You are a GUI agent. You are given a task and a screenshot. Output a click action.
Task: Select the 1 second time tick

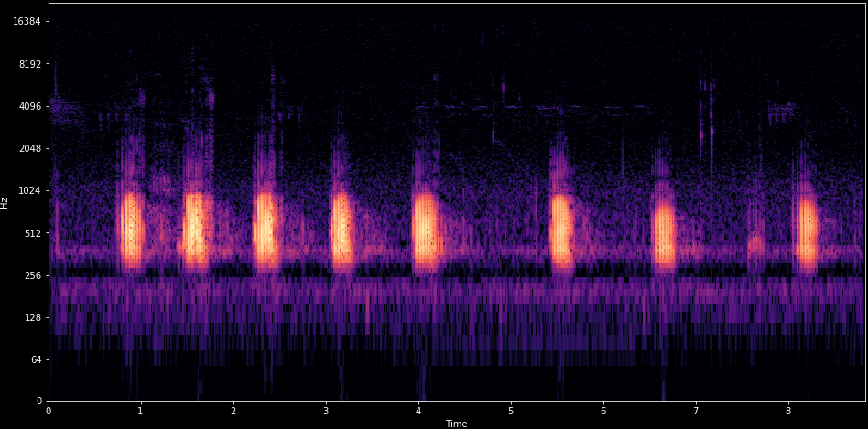click(x=140, y=412)
